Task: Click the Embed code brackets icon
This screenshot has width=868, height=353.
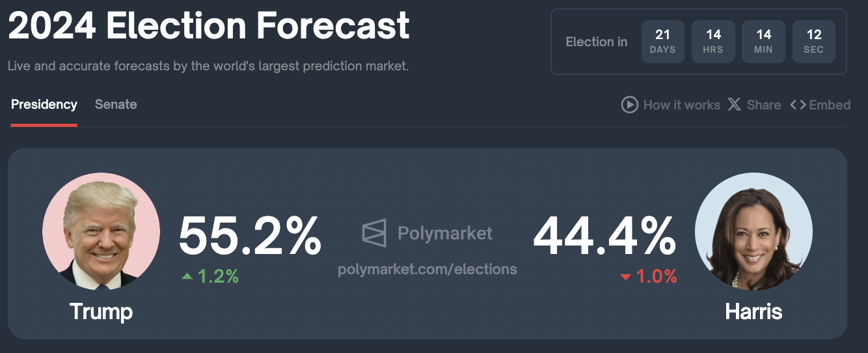Action: [798, 105]
